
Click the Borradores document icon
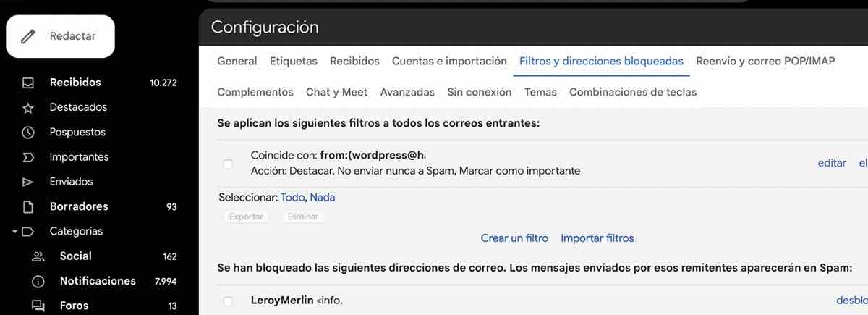click(28, 207)
